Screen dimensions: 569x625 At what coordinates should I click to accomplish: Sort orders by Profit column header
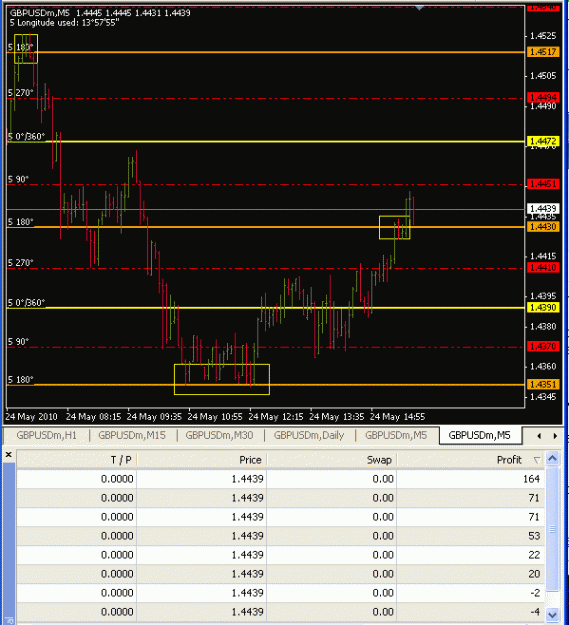(471, 460)
